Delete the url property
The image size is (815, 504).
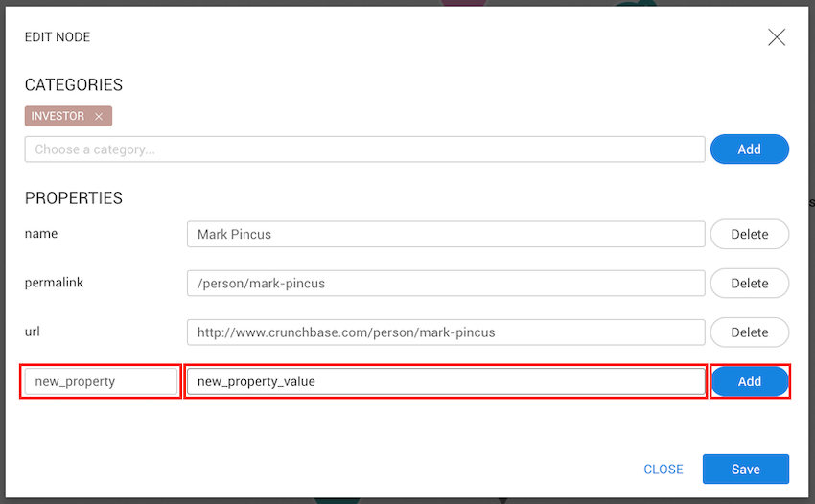(x=749, y=332)
